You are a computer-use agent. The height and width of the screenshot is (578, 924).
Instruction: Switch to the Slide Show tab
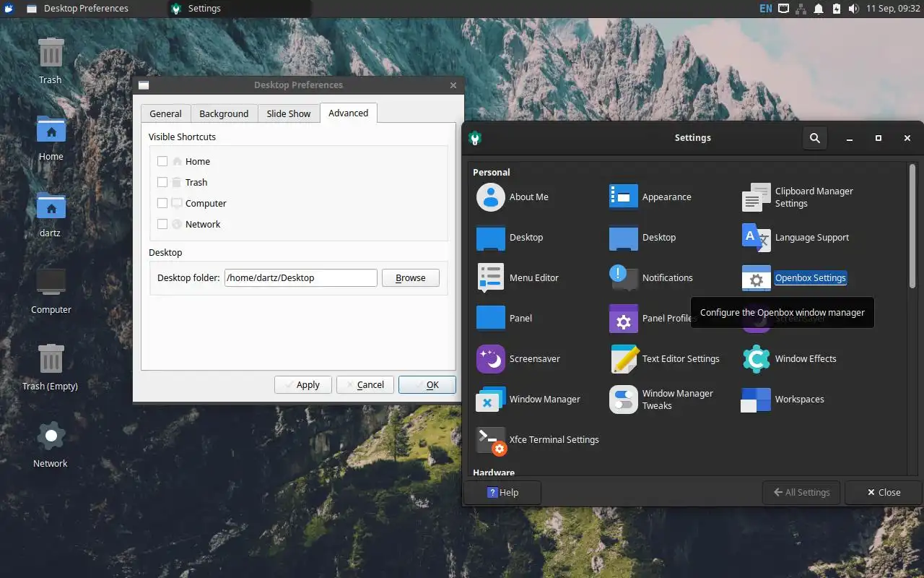[288, 113]
